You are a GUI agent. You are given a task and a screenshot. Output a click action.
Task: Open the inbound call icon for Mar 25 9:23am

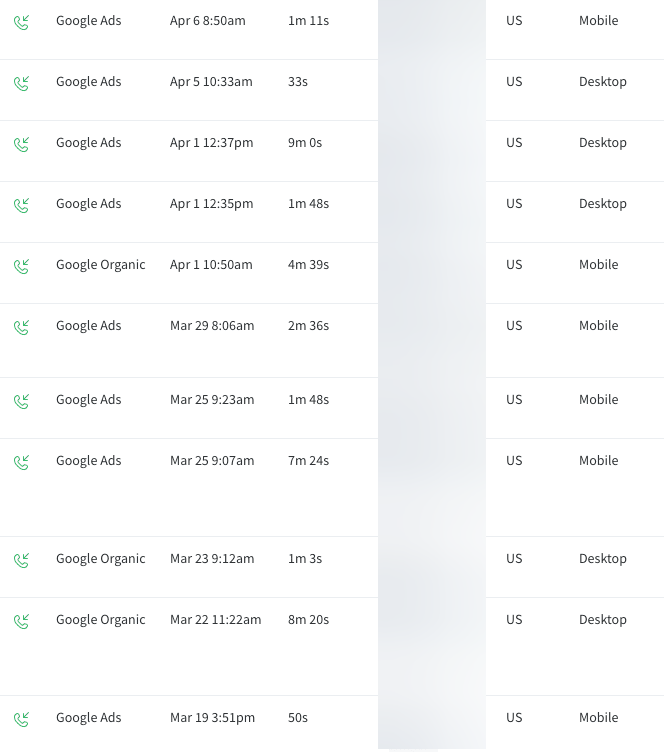(x=21, y=401)
